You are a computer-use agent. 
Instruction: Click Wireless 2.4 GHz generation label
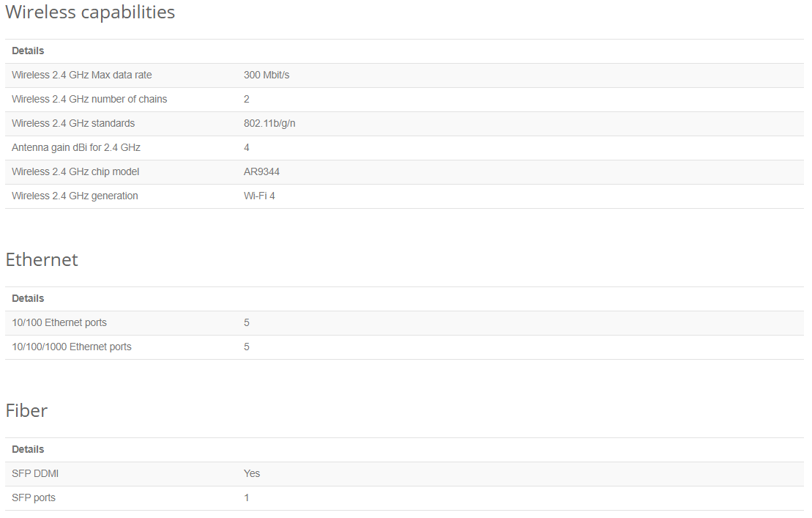75,196
